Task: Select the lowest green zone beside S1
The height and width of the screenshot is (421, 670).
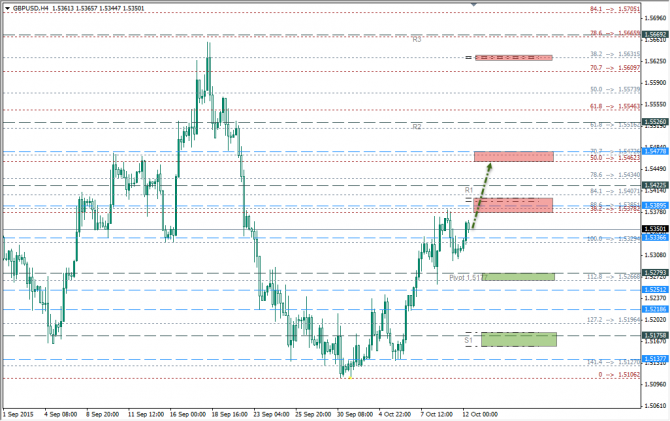Action: tap(518, 339)
